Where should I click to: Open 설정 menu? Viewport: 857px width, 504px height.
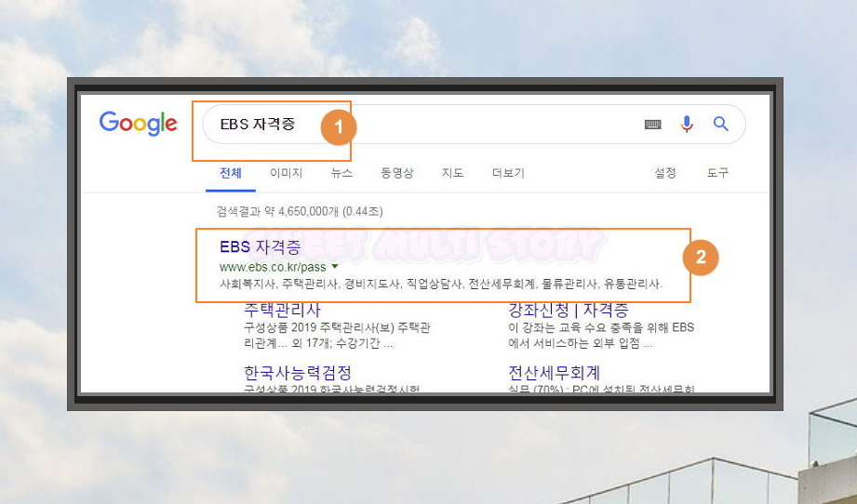point(665,173)
